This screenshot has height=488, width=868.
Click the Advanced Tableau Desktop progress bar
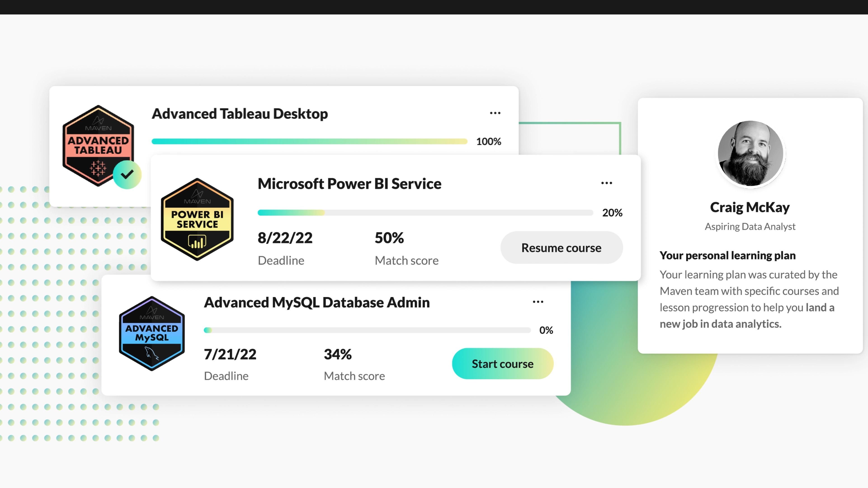(x=309, y=141)
